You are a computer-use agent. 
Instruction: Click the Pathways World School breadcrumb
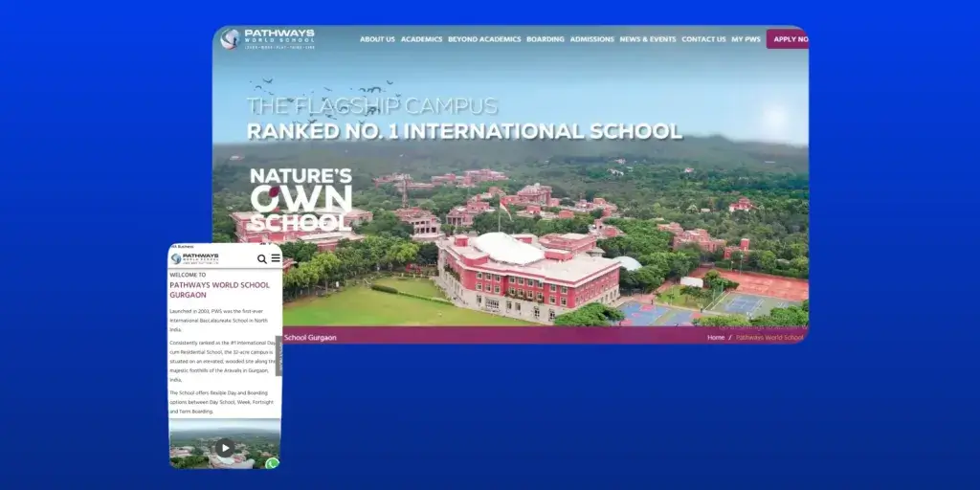tap(769, 338)
